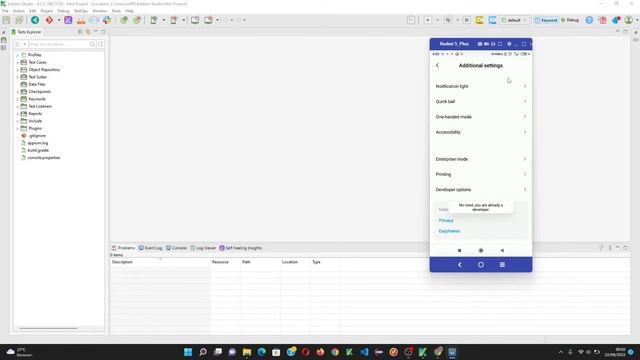Screen dimensions: 640x360
Task: Click the Description column header
Action: (x=160, y=262)
